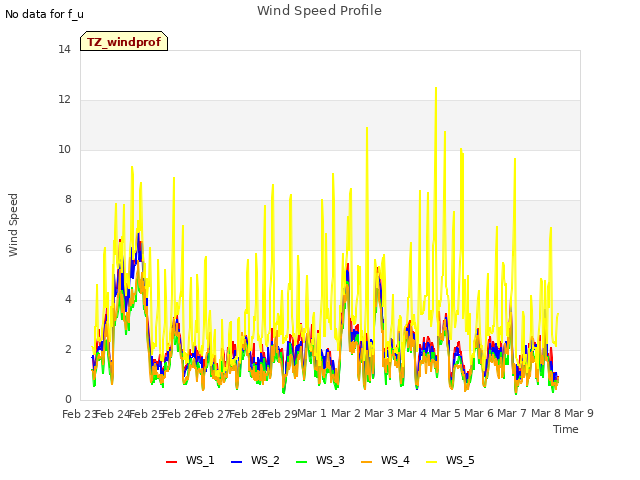Click the TZ_windprof label box
Viewport: 640px width, 480px height.
pos(124,41)
